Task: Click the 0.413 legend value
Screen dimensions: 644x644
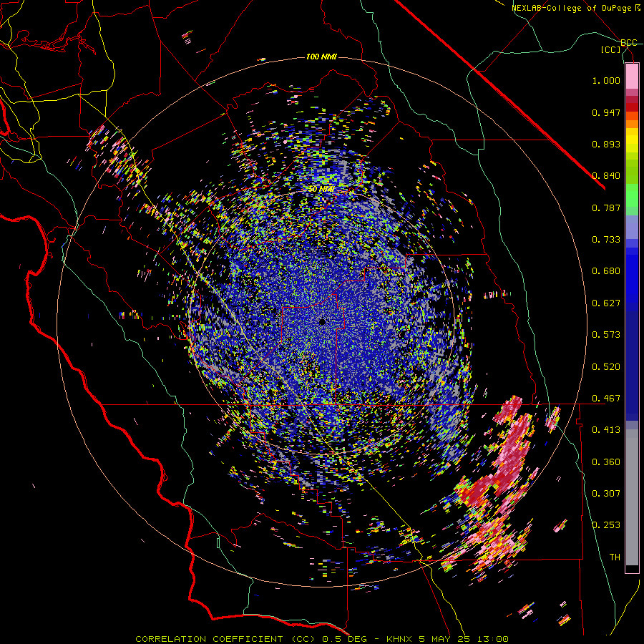Action: (x=606, y=430)
